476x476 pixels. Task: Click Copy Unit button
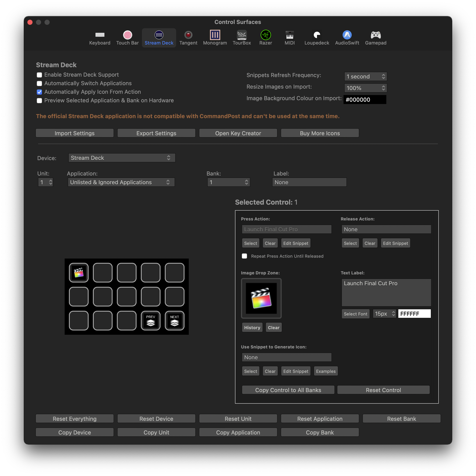point(156,432)
